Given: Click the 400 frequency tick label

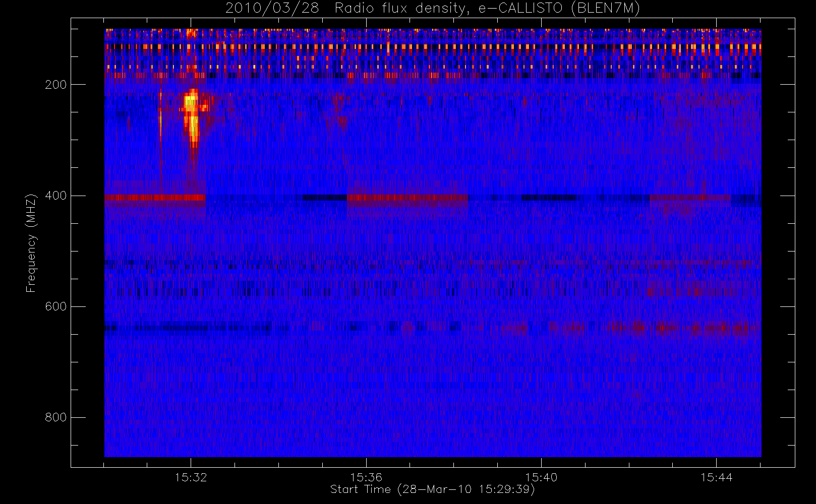Looking at the screenshot, I should tap(56, 196).
